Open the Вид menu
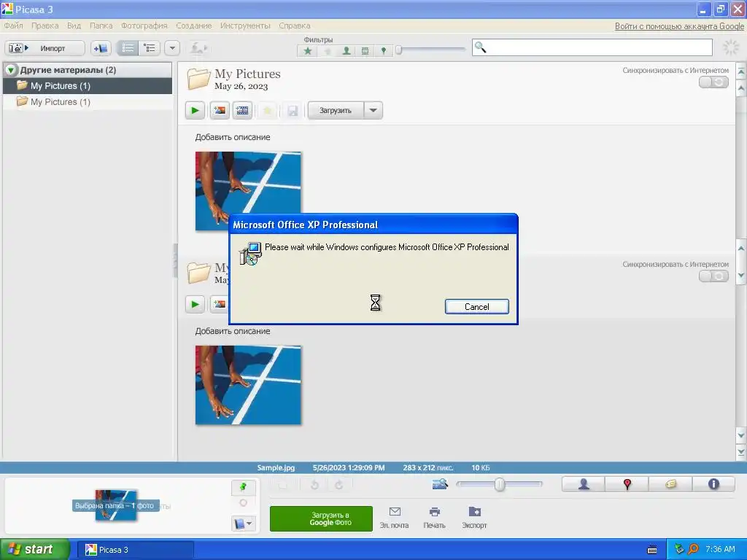Image resolution: width=747 pixels, height=560 pixels. coord(74,26)
